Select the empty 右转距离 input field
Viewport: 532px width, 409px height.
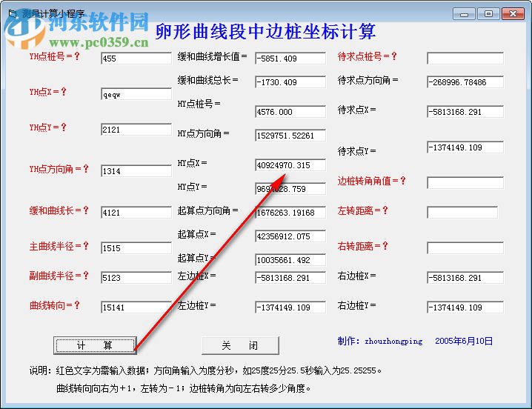[x=465, y=247]
